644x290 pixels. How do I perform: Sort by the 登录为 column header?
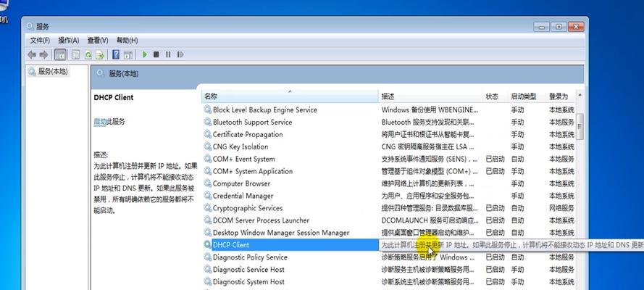[561, 96]
